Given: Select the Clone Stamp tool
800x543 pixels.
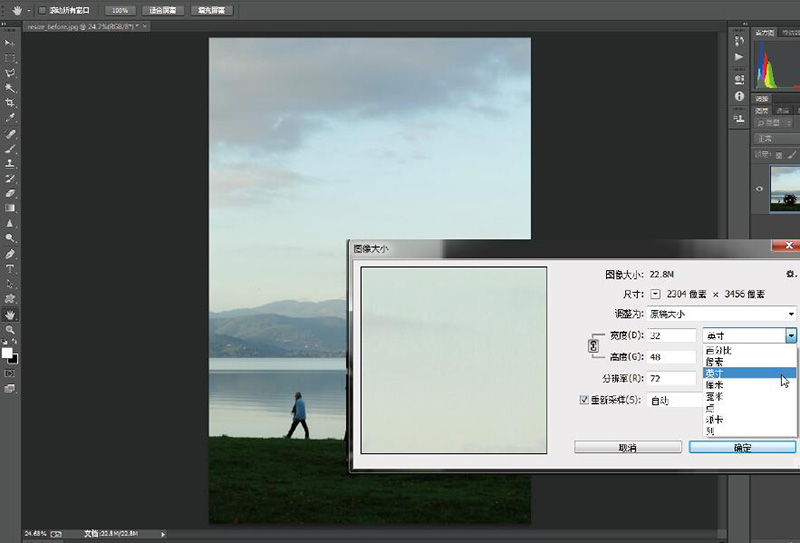Looking at the screenshot, I should [10, 163].
